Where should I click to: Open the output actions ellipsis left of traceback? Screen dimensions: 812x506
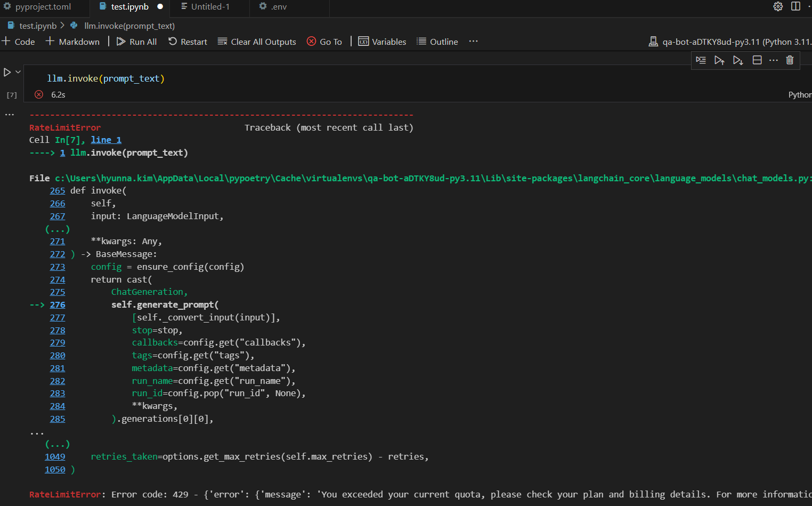point(10,115)
